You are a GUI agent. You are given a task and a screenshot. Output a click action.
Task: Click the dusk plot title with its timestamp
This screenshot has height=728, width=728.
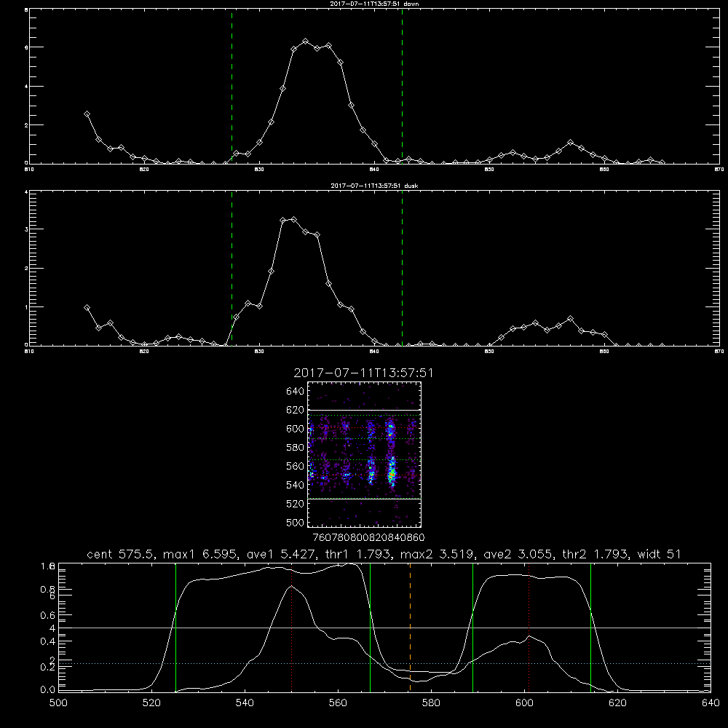click(374, 186)
